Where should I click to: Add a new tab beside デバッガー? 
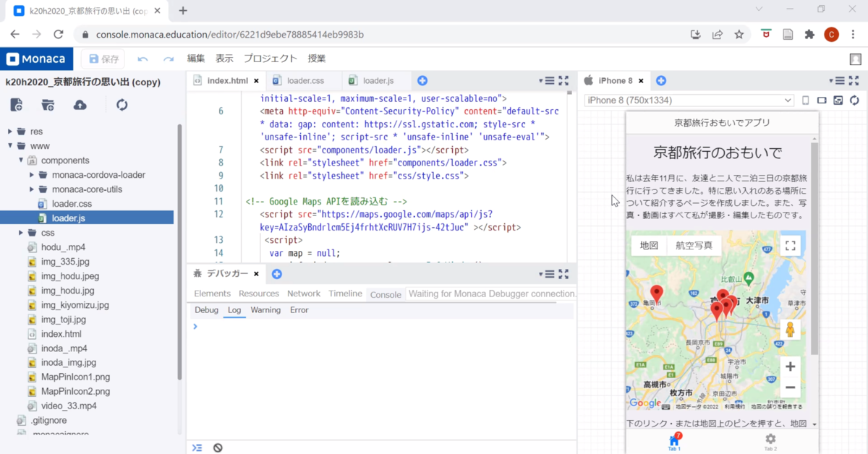[x=276, y=274]
